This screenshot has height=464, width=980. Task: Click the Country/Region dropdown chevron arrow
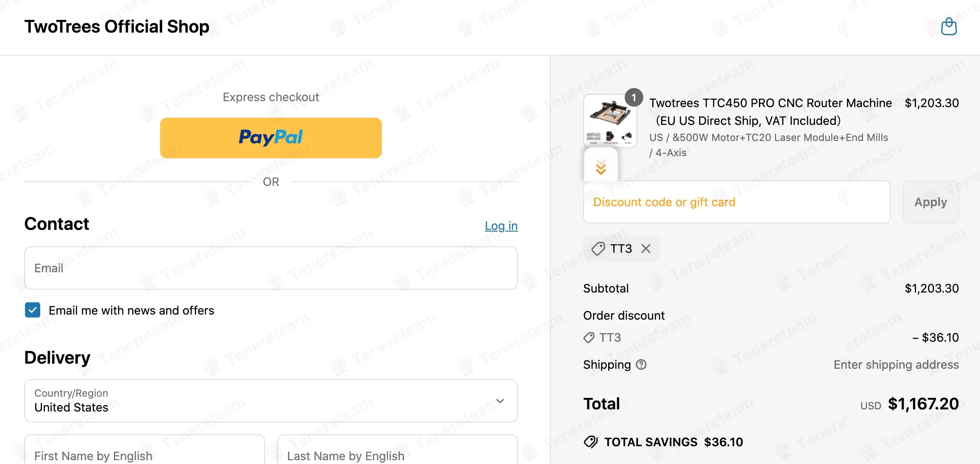coord(500,400)
